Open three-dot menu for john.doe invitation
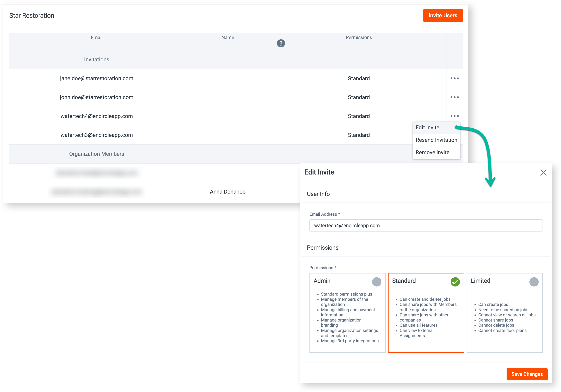 pos(454,97)
